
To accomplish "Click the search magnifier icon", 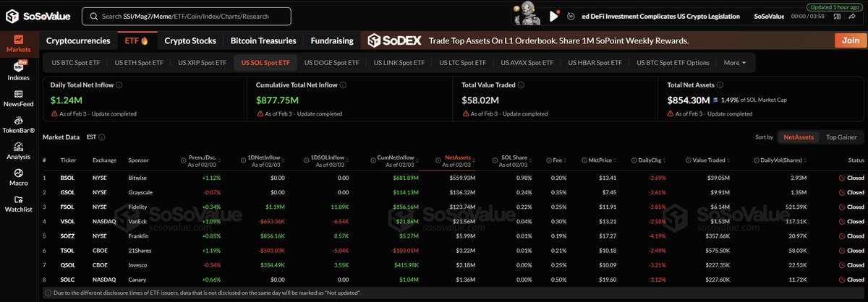I will point(94,16).
